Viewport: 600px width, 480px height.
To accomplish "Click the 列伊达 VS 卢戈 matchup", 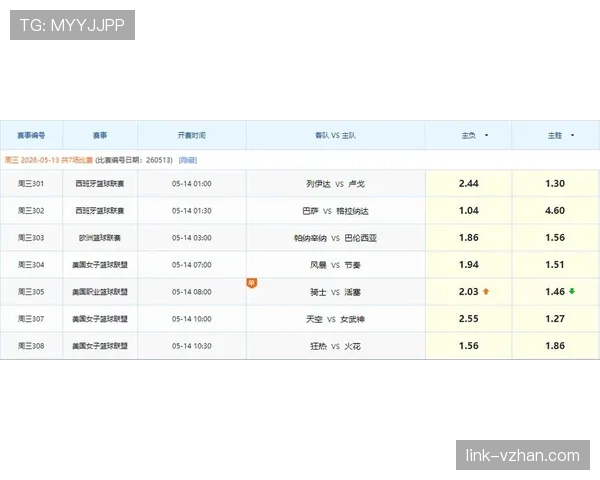I will (x=336, y=184).
